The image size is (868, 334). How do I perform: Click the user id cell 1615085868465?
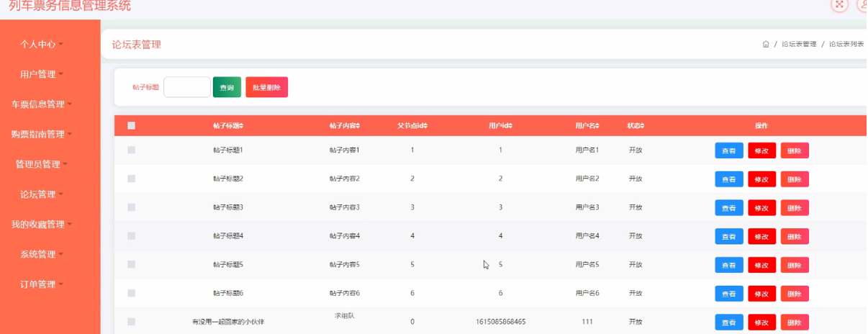pyautogui.click(x=500, y=322)
